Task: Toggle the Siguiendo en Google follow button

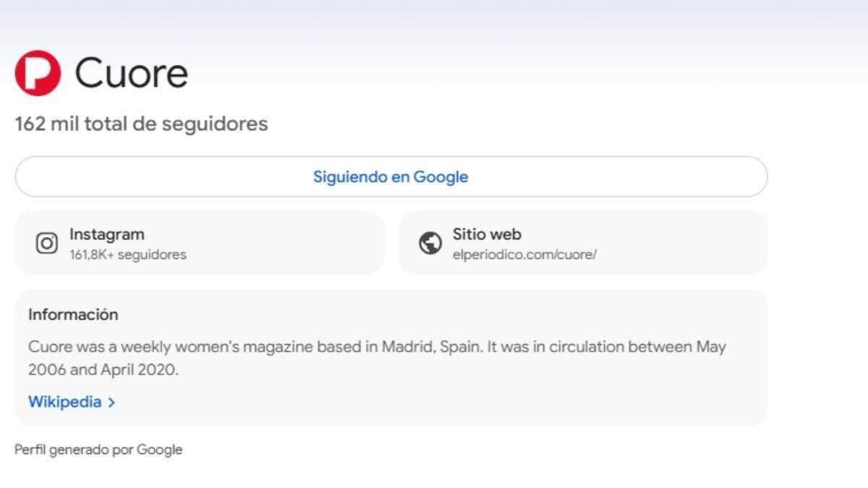Action: 391,176
